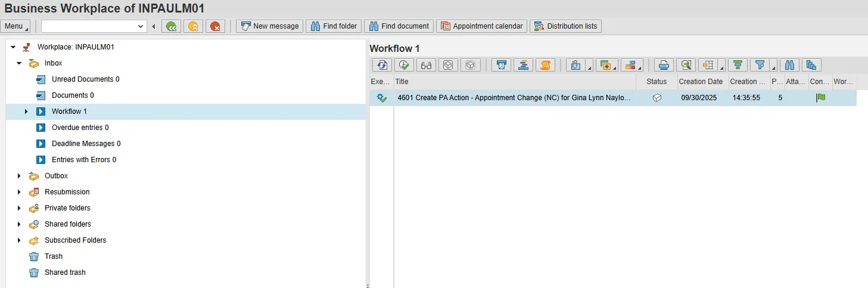Open the command field dropdown

point(141,26)
